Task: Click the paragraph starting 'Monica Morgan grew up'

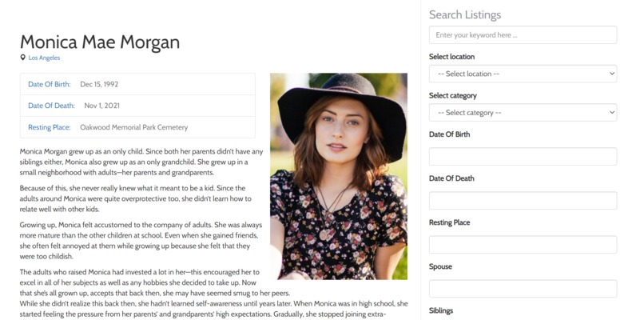Action: click(x=141, y=162)
